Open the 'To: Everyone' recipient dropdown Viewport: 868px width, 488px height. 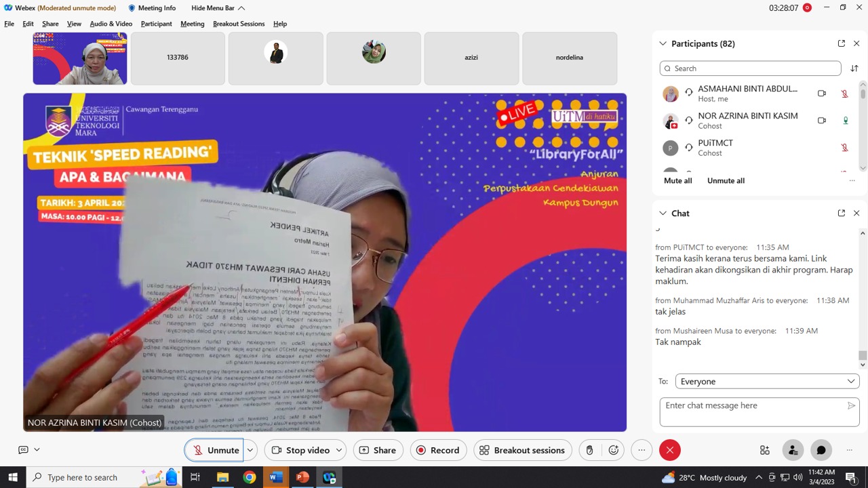[768, 382]
